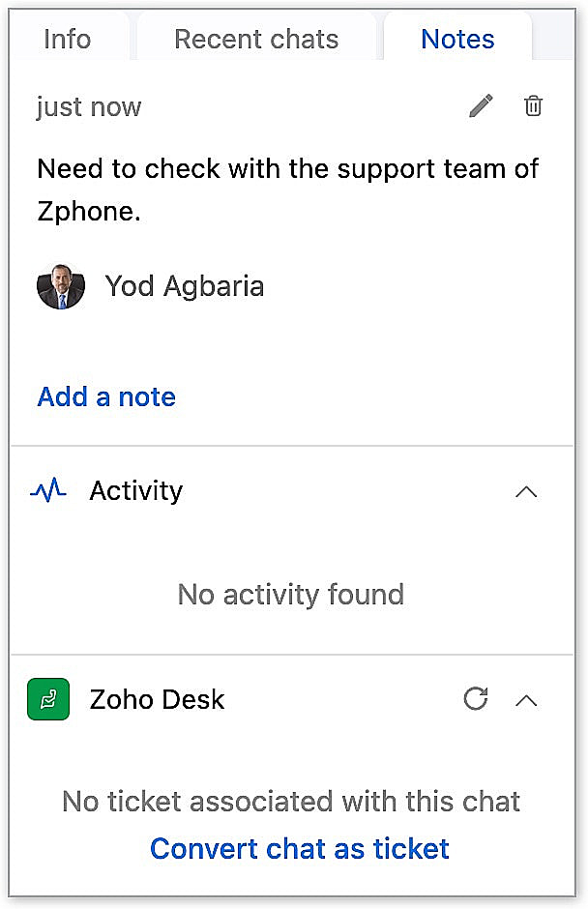Delete the note with the trash icon
Image resolution: width=588 pixels, height=909 pixels.
click(x=533, y=105)
